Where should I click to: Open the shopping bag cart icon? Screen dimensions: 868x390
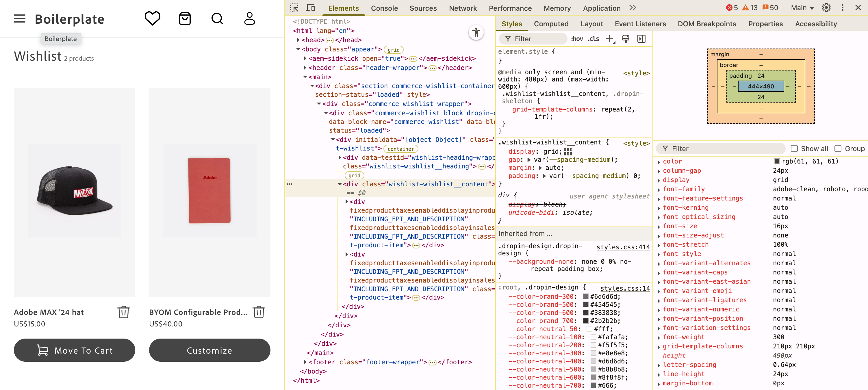185,18
